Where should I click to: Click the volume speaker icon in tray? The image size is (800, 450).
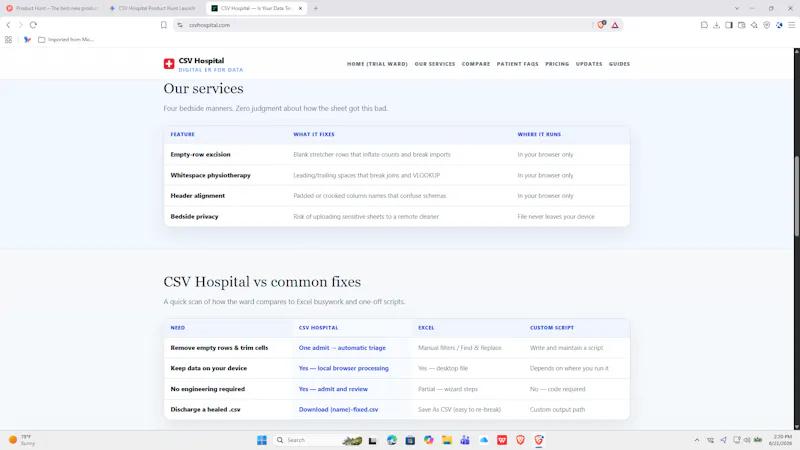(x=747, y=440)
